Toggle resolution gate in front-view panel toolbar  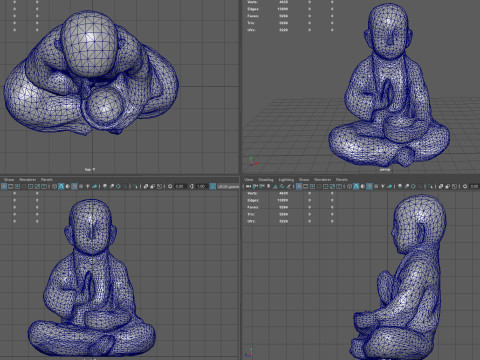coord(17,186)
